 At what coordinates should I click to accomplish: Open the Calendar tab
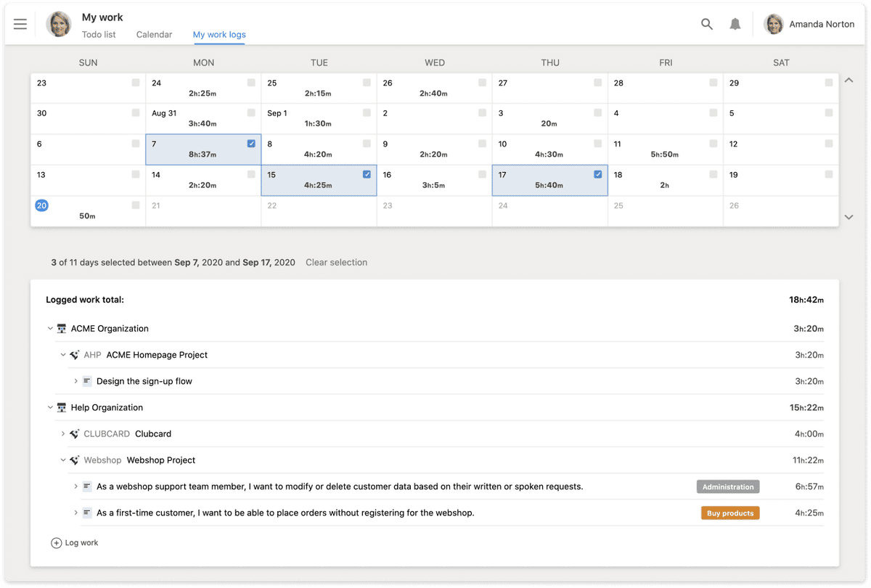click(155, 34)
